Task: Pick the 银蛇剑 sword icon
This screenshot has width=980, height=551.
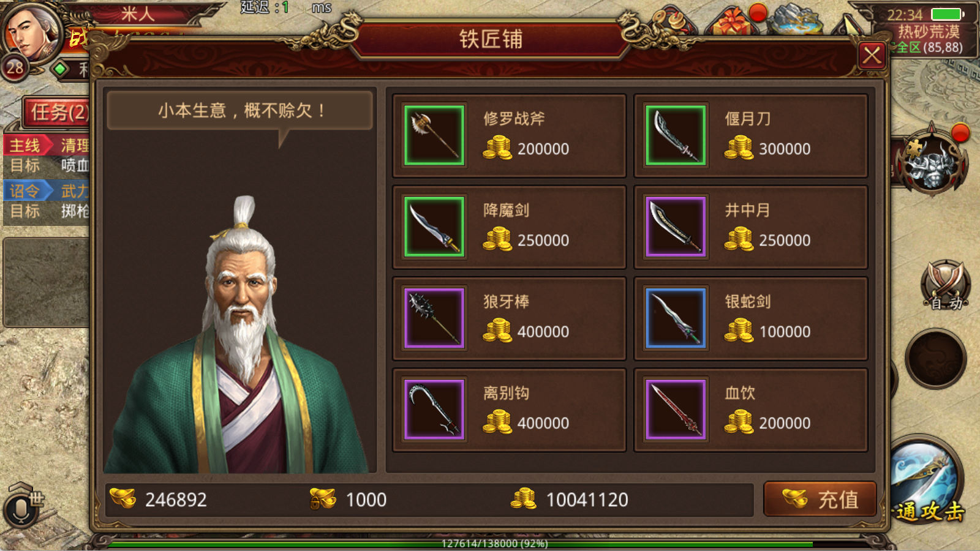Action: (676, 318)
